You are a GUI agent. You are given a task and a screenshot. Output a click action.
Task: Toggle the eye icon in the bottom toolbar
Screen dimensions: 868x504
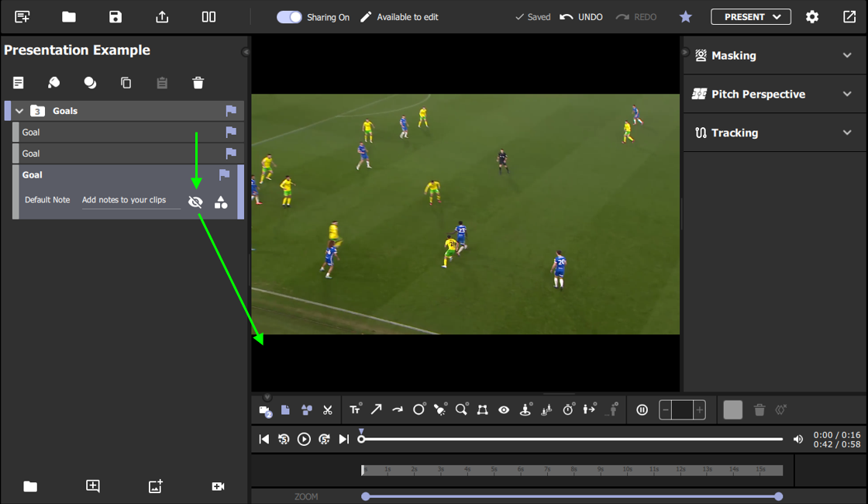[x=504, y=409]
